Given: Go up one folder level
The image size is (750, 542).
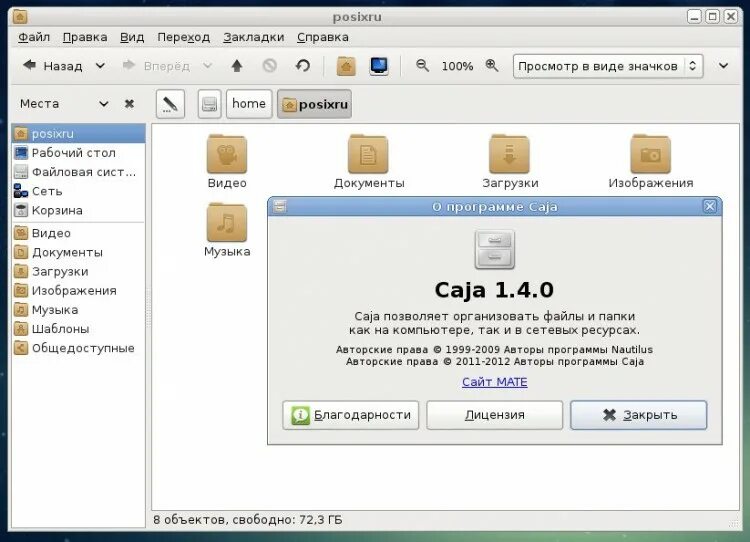Looking at the screenshot, I should (x=237, y=66).
